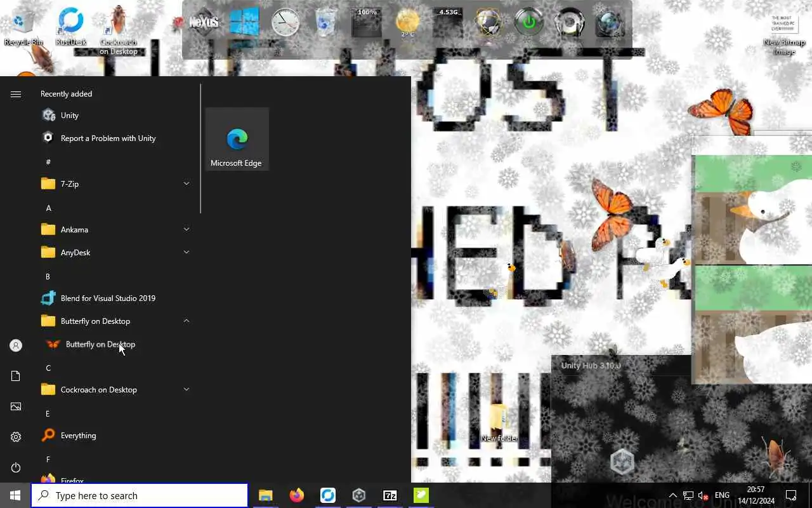Screen dimensions: 812x508
Task: Open Settings gear in Start sidebar
Action: [16, 437]
